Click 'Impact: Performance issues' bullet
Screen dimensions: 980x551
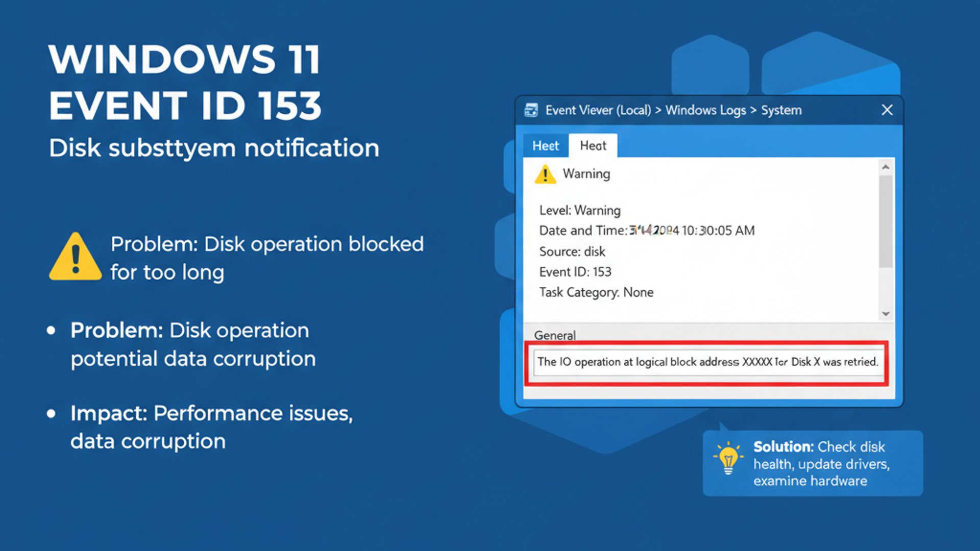(x=211, y=427)
